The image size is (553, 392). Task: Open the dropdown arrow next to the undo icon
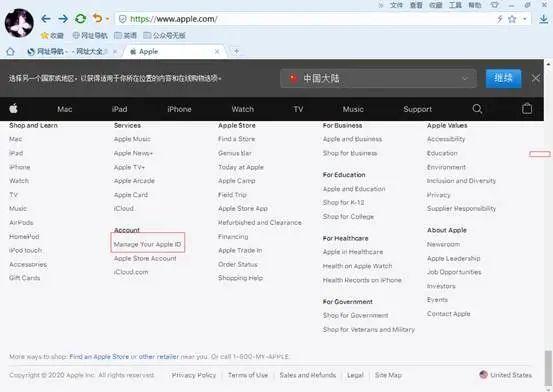click(108, 19)
